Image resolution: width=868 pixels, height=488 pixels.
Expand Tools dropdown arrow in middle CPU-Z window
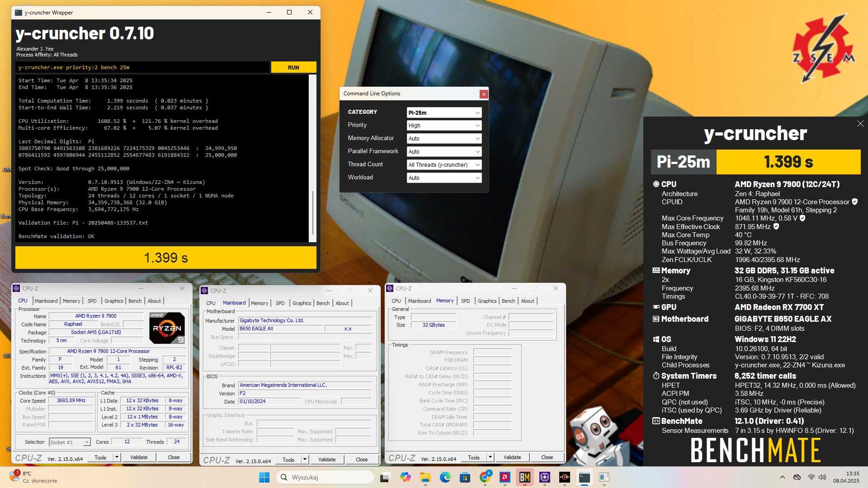pyautogui.click(x=305, y=460)
